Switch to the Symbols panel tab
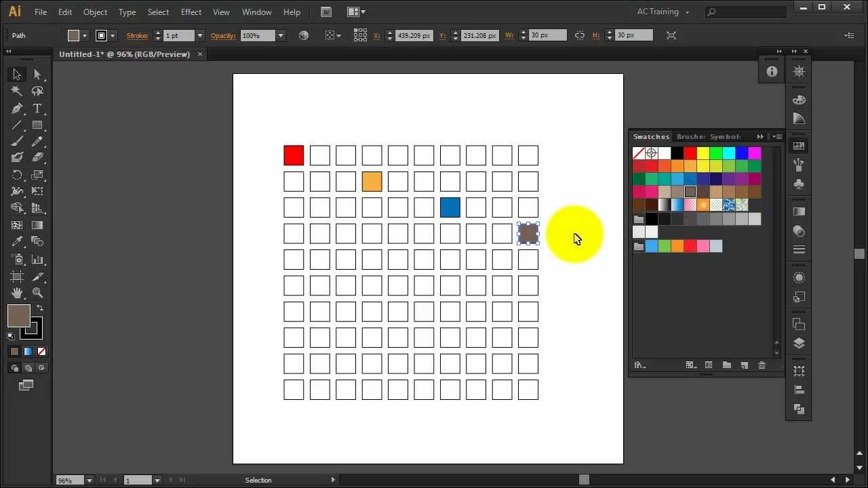 pos(725,136)
